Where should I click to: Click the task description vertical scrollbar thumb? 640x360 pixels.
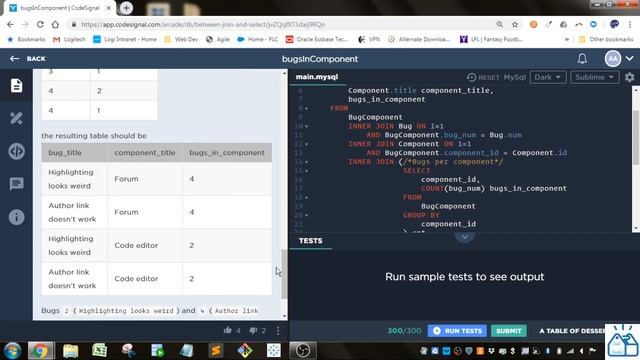tap(284, 274)
